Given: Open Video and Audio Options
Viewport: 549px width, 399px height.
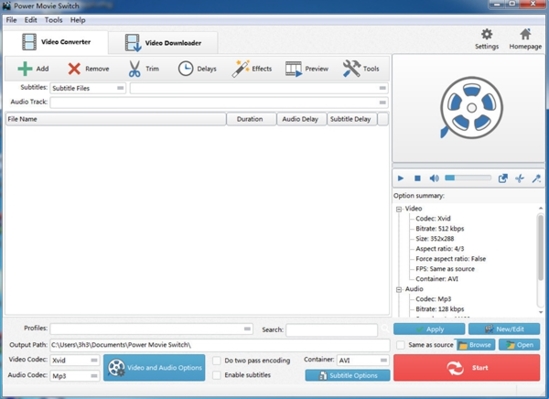Looking at the screenshot, I should click(x=154, y=368).
